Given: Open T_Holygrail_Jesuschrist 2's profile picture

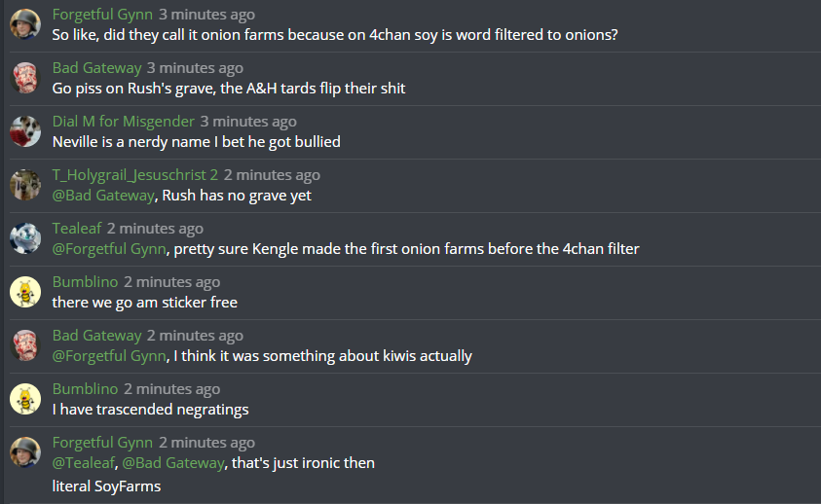Looking at the screenshot, I should click(x=24, y=185).
